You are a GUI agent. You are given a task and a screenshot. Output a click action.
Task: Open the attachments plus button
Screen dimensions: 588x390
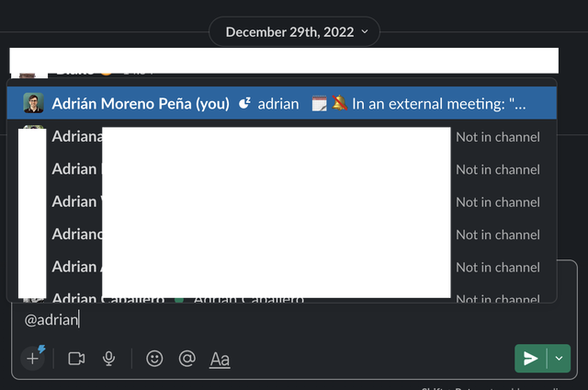tap(32, 359)
